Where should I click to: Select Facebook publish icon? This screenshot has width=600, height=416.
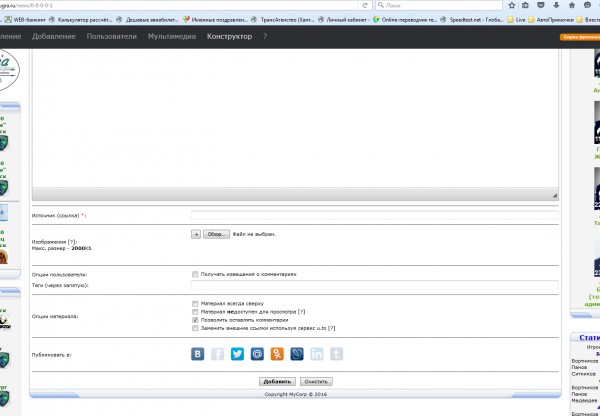pos(217,354)
